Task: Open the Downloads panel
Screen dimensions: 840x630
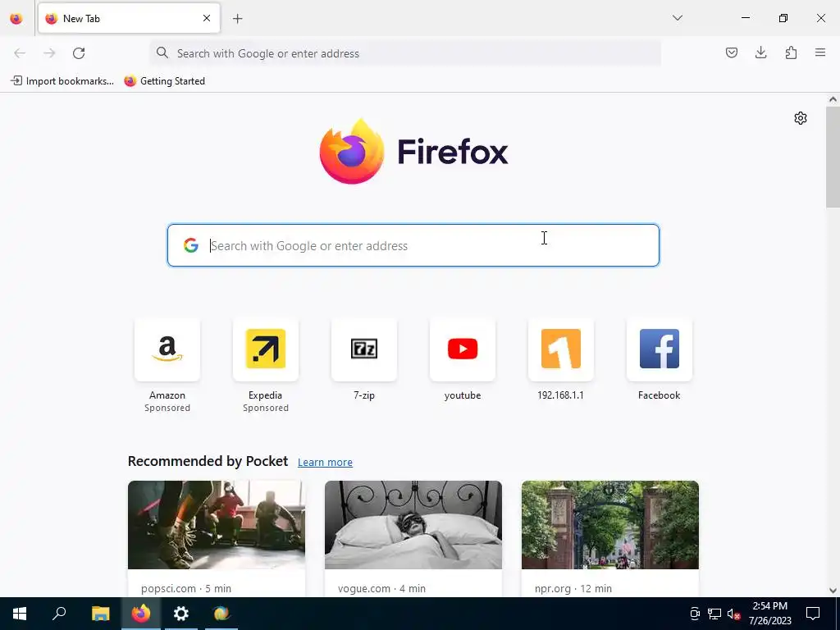Action: coord(760,52)
